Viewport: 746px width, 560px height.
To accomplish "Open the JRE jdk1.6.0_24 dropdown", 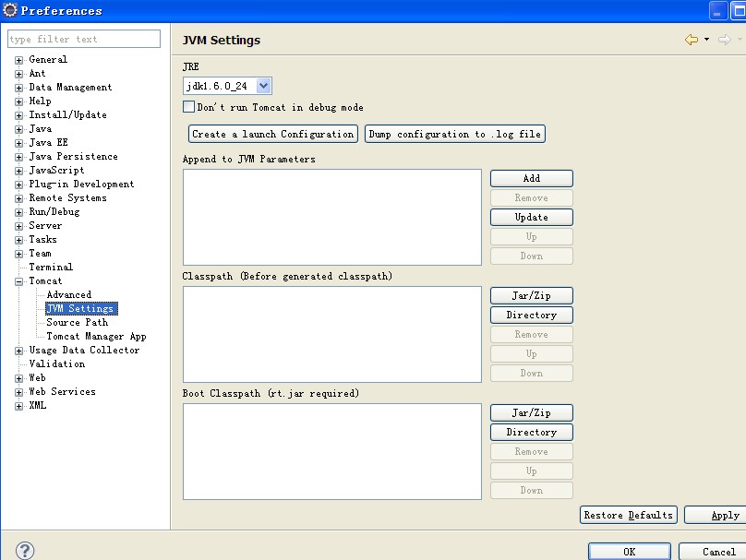I will (x=263, y=86).
